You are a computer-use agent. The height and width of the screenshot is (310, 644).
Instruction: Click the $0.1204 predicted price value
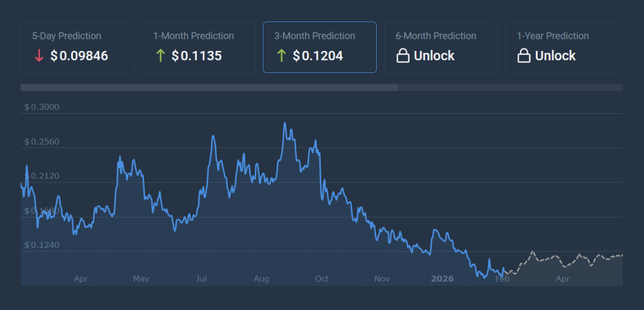coord(318,56)
